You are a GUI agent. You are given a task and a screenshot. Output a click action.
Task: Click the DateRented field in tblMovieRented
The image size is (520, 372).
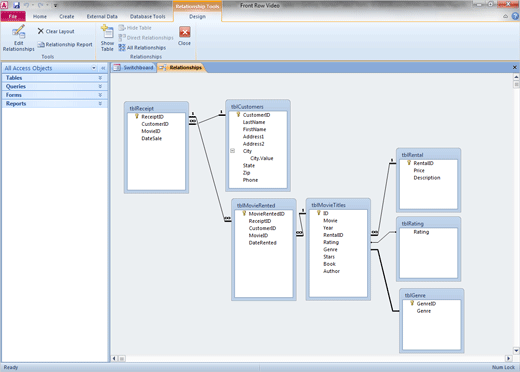[263, 243]
